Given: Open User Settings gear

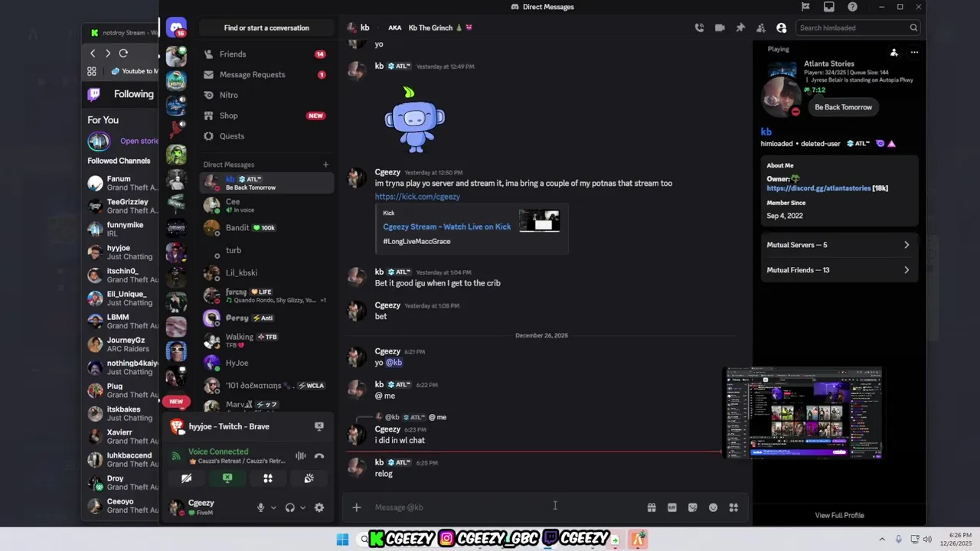Looking at the screenshot, I should pos(319,507).
